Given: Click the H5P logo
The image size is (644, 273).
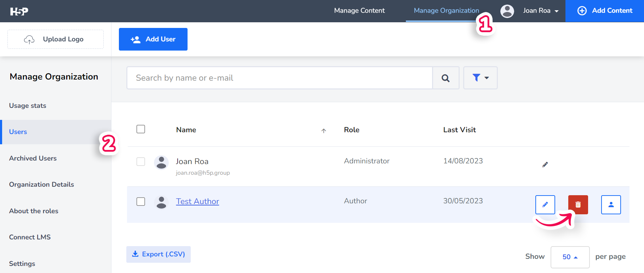Looking at the screenshot, I should [19, 11].
